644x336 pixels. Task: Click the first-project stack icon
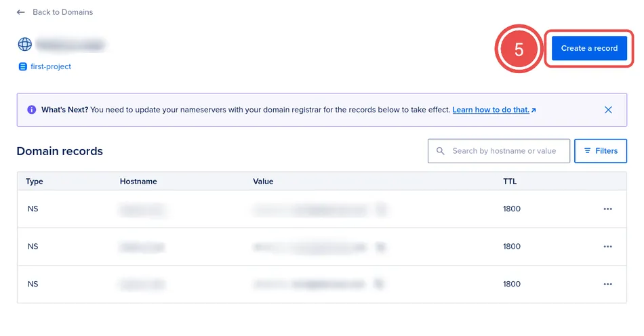coord(23,67)
